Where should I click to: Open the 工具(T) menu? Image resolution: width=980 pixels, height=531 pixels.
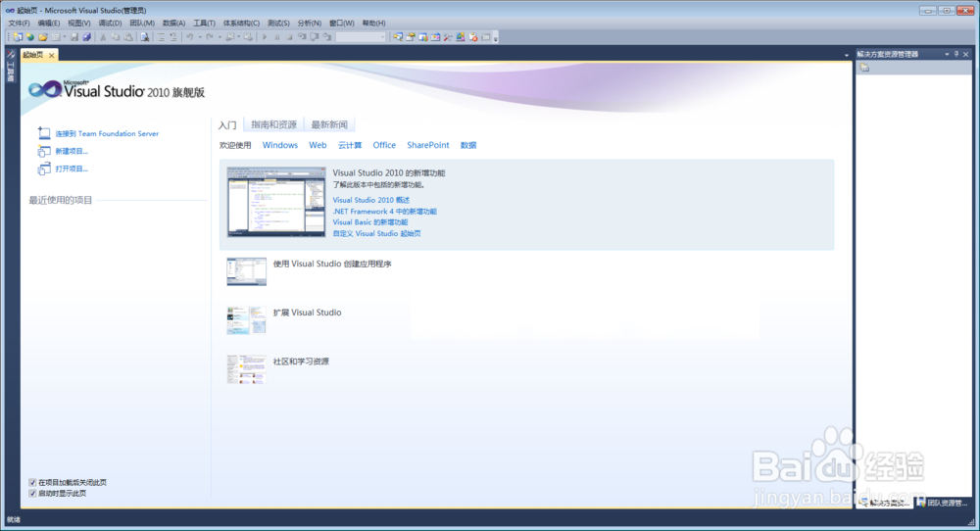(205, 24)
